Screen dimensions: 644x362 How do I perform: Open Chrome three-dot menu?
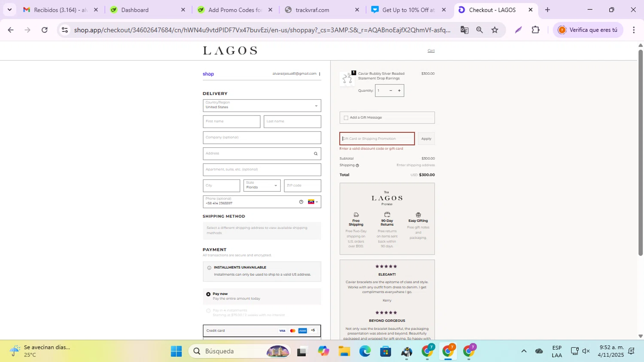(634, 30)
